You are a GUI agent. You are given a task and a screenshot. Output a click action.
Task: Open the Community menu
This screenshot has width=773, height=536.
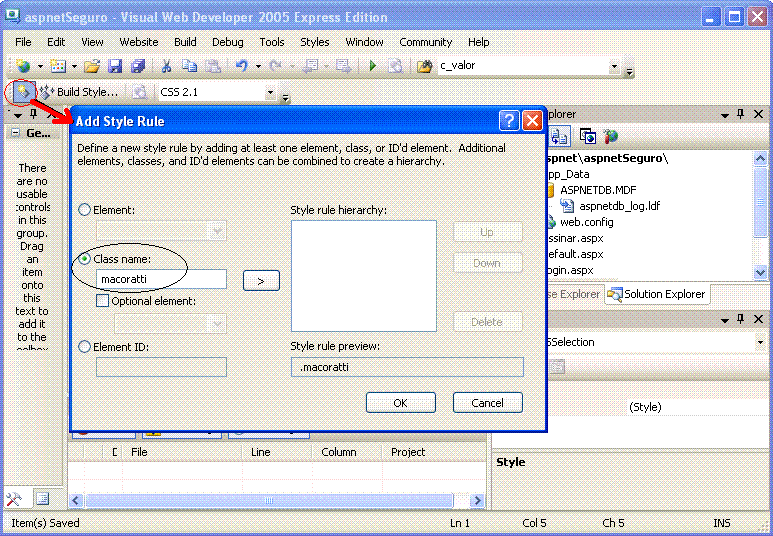point(425,42)
